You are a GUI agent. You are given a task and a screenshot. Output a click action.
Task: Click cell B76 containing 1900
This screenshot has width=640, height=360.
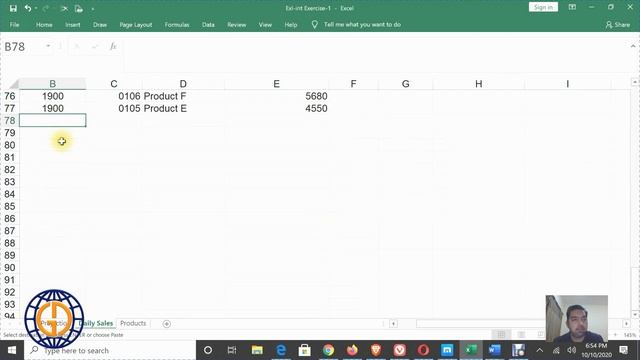(53, 96)
